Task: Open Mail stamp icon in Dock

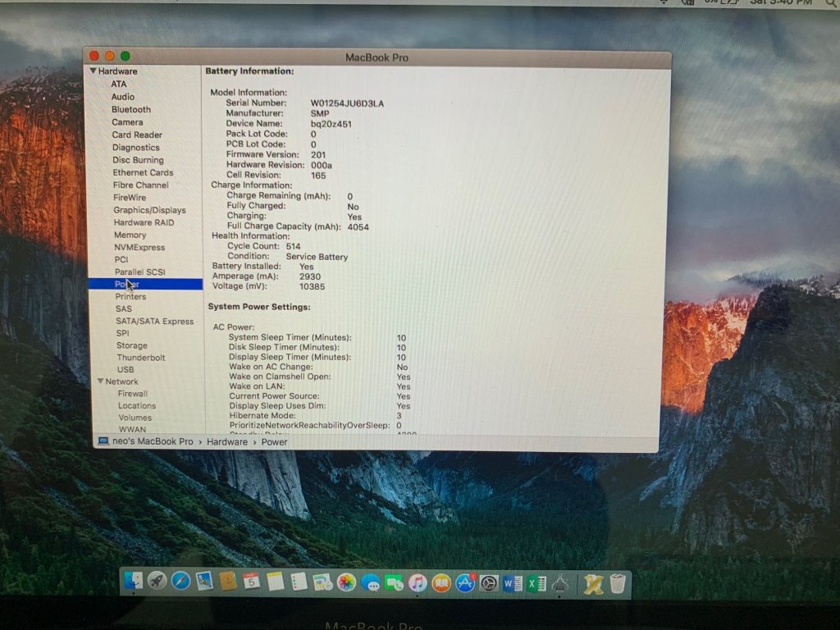Action: (x=204, y=582)
